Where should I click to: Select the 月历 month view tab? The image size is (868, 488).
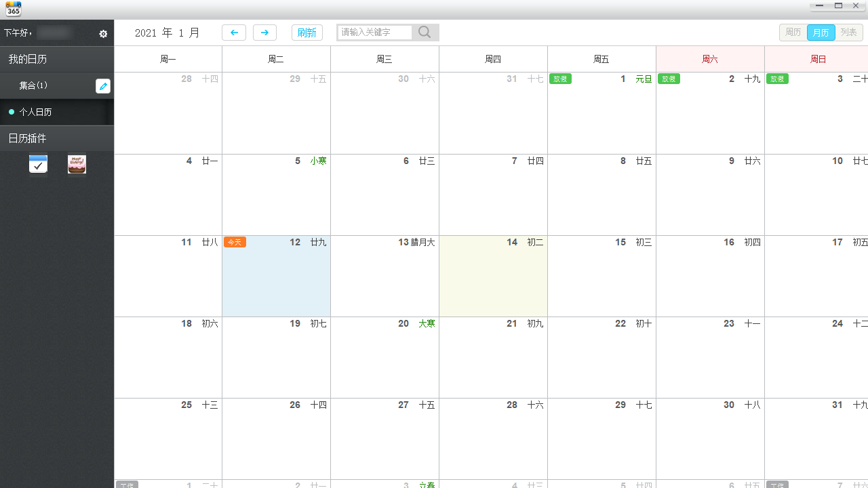coord(821,33)
